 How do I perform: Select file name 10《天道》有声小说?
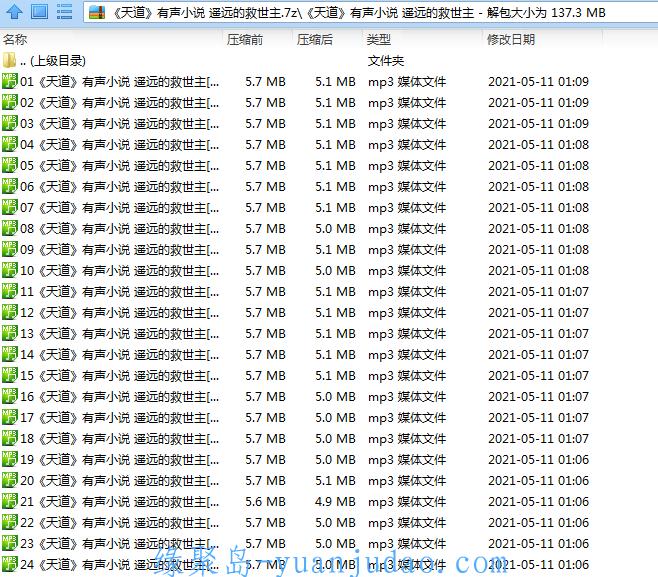tap(120, 271)
